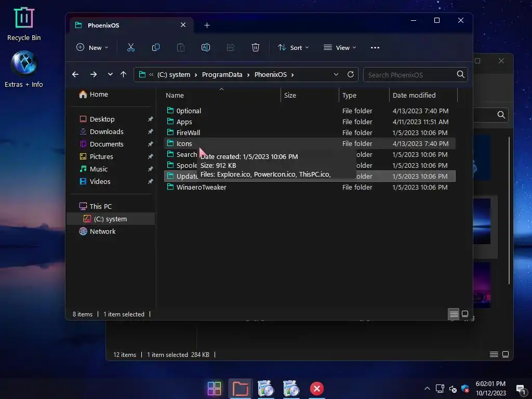532x399 pixels.
Task: Click the search magnifier in PhoenixOS window
Action: coord(460,74)
